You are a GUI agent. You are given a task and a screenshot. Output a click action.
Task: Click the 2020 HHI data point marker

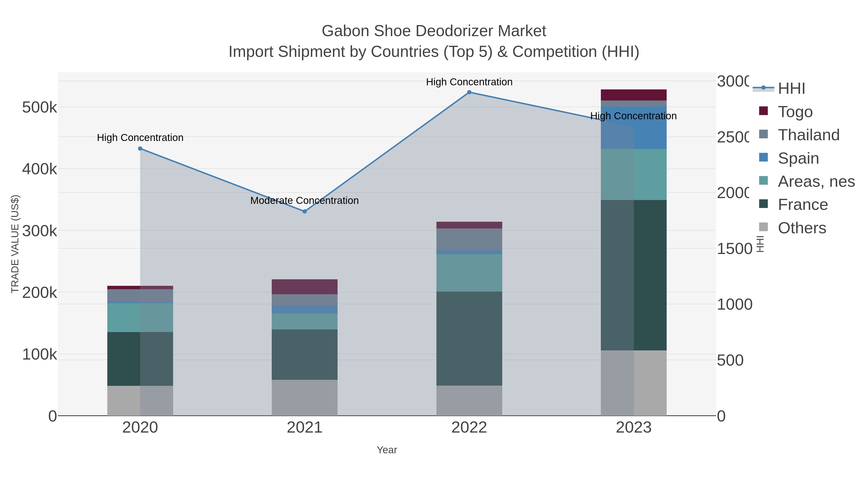[x=140, y=148]
